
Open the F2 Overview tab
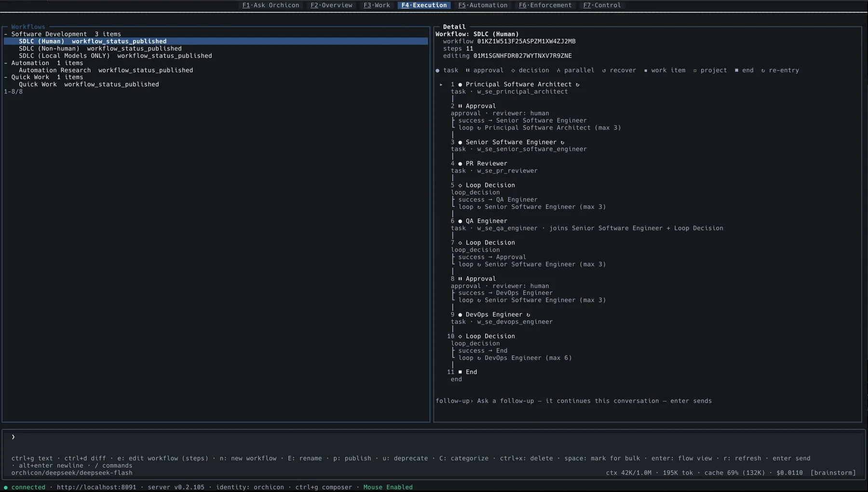(x=331, y=5)
